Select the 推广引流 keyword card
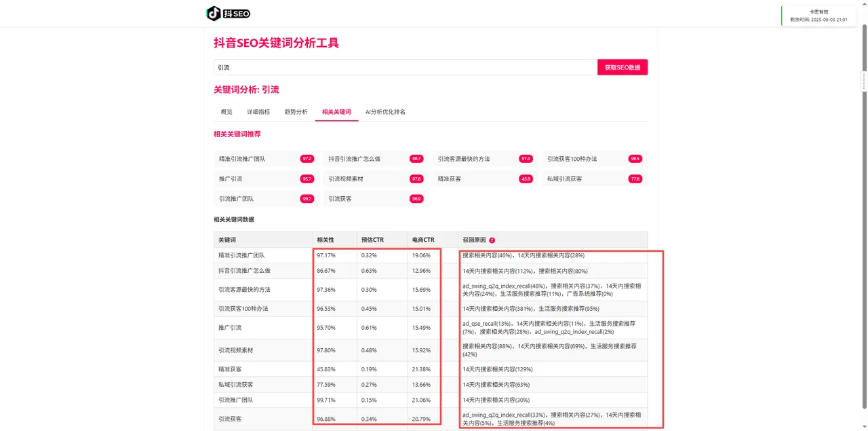868x431 pixels. [266, 179]
